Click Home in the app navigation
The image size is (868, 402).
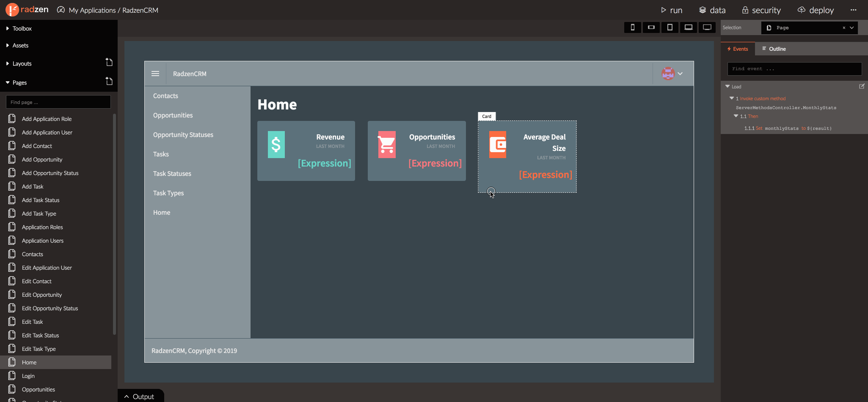coord(162,213)
